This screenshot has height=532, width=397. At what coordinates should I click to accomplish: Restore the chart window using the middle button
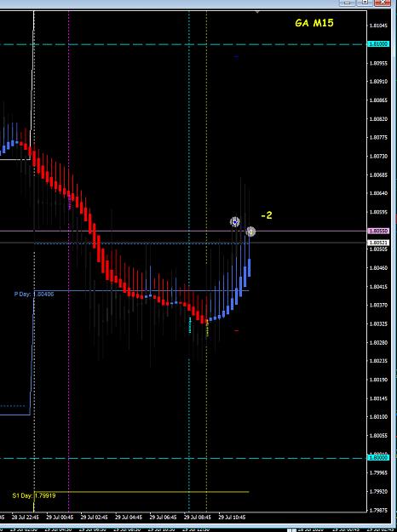coord(365,3)
